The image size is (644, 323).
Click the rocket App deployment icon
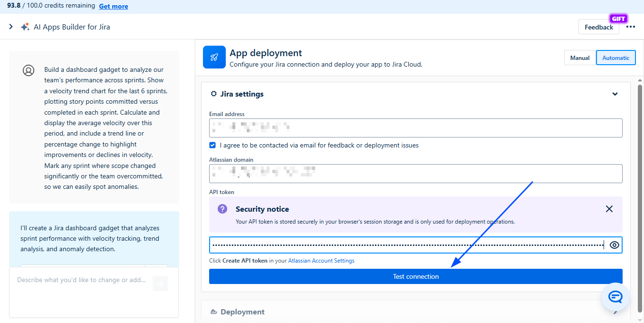click(214, 57)
